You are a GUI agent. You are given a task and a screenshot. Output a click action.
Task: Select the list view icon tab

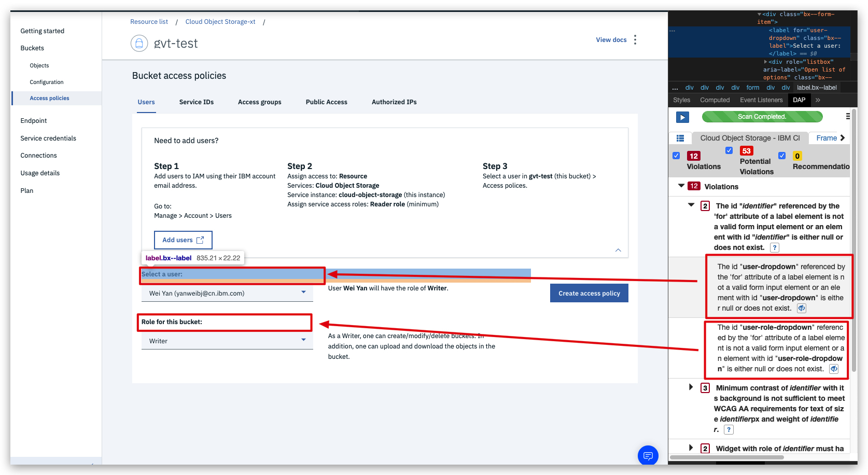(x=680, y=138)
